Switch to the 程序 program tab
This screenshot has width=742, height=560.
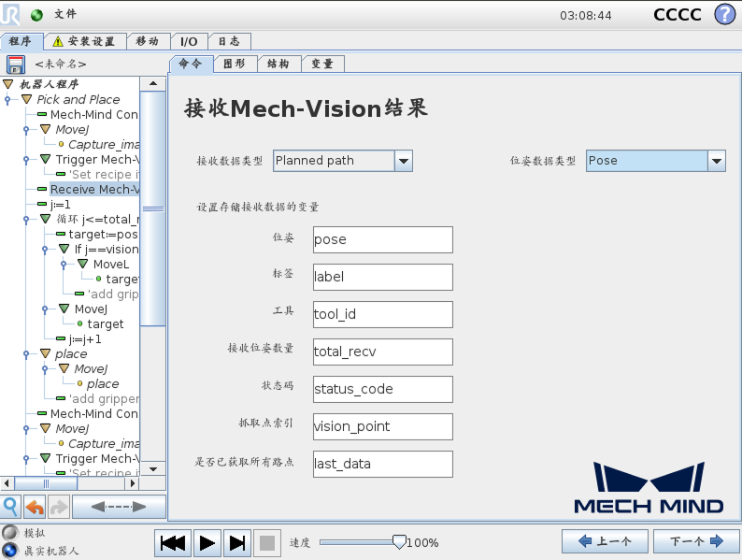coord(21,41)
